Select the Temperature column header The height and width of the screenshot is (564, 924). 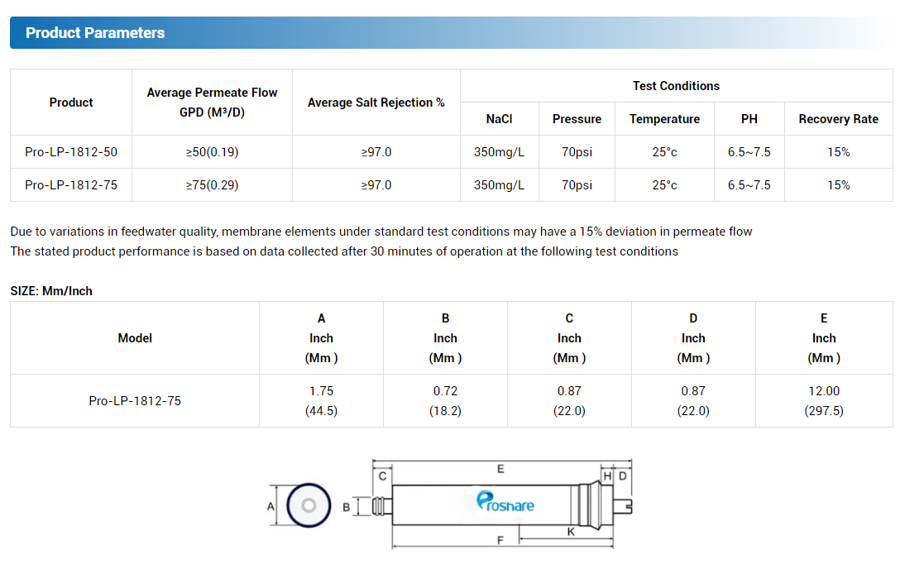(x=665, y=119)
